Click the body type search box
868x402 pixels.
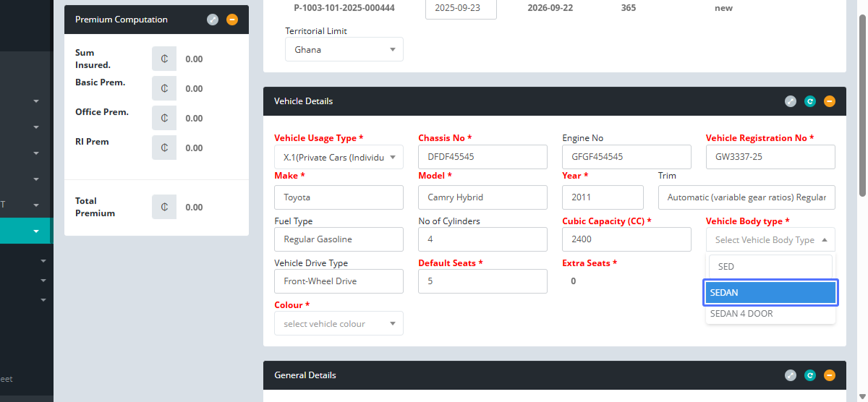tap(770, 267)
